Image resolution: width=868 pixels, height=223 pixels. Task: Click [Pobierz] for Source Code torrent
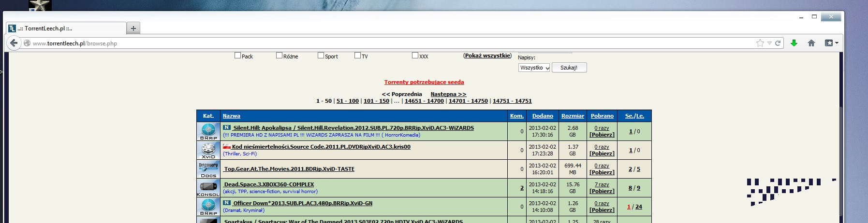[602, 153]
